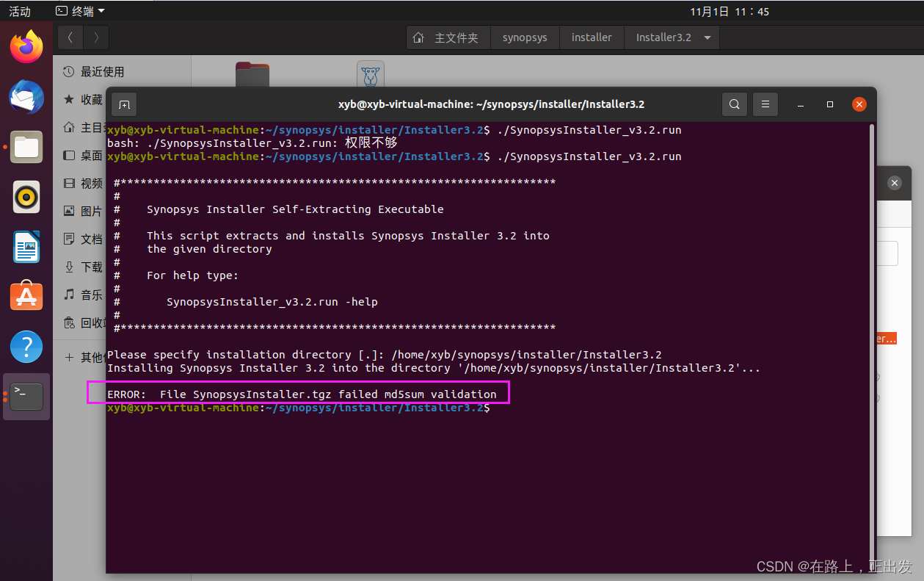
Task: Select 音乐 music in the Files sidebar
Action: (84, 295)
